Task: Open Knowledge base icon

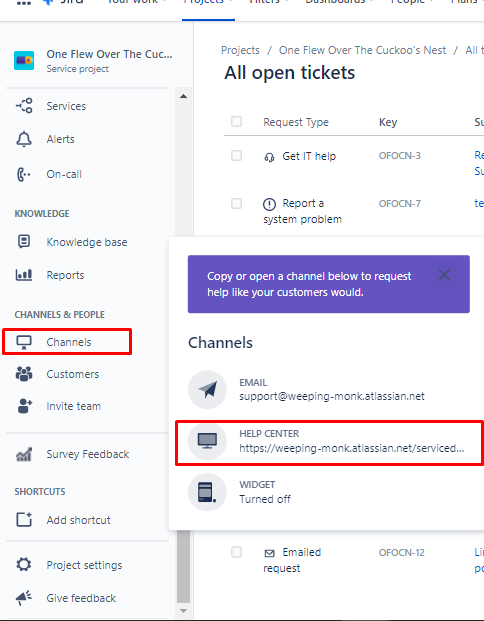Action: coord(24,242)
